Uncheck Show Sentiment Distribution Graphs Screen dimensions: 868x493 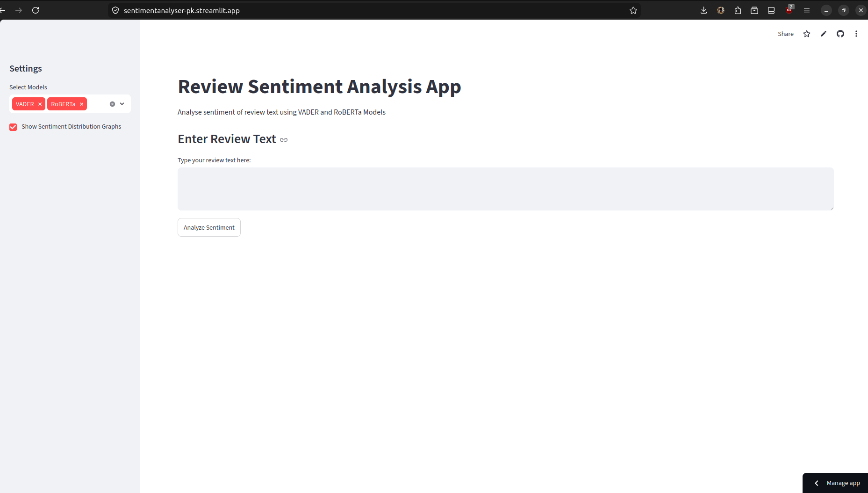click(13, 127)
